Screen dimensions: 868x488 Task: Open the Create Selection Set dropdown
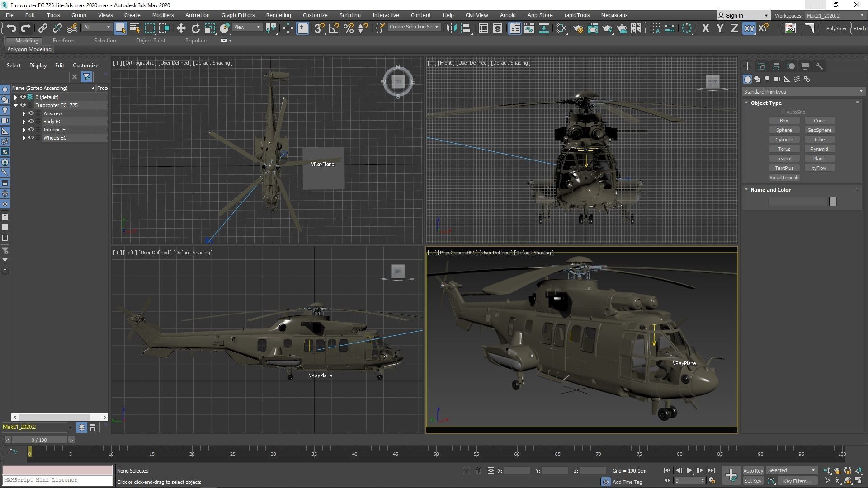coord(414,27)
